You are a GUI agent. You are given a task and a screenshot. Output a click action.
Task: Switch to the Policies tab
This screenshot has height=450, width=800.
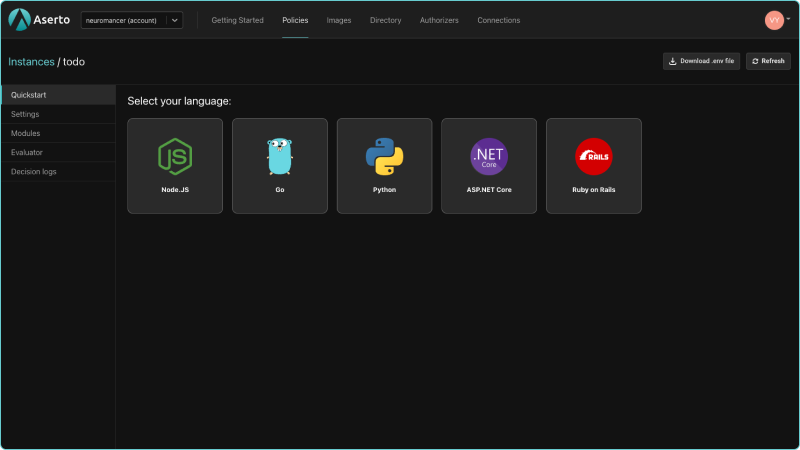tap(295, 20)
